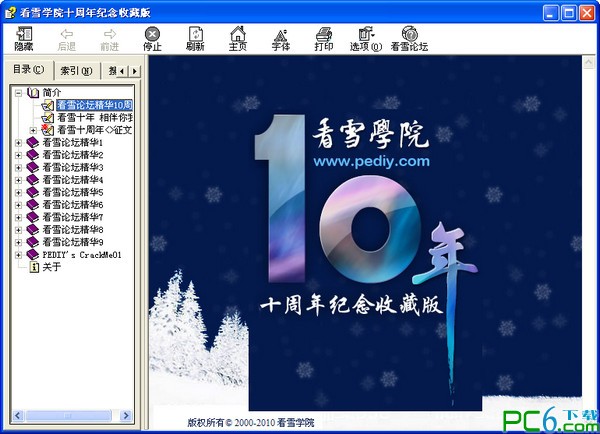This screenshot has width=600, height=434.
Task: Click the purple book icon of 看雪论坛精华3
Action: pyautogui.click(x=33, y=168)
